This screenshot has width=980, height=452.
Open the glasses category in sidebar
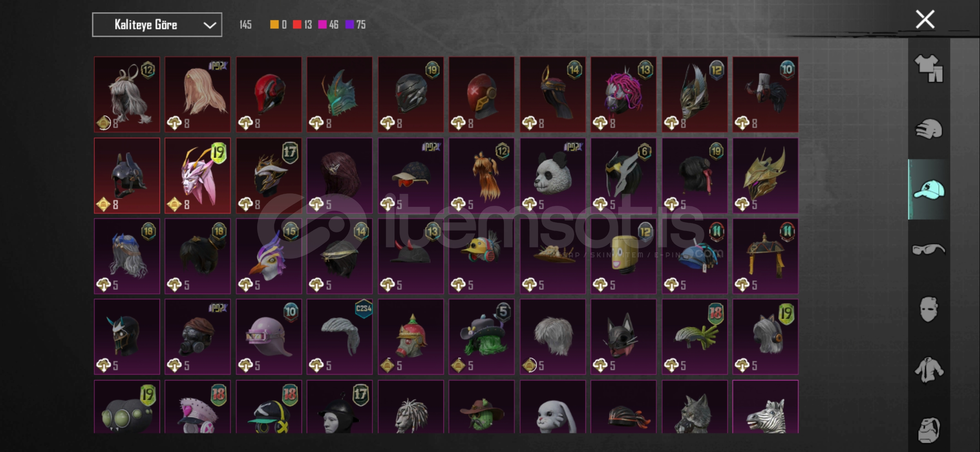coord(928,249)
